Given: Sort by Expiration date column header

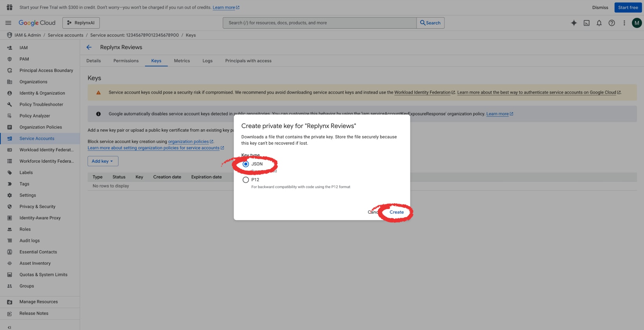Looking at the screenshot, I should 207,177.
